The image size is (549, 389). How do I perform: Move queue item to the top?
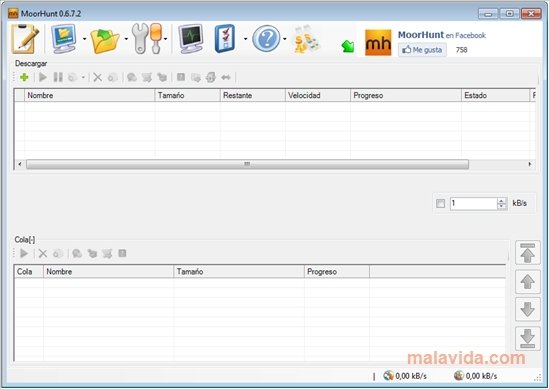(527, 253)
